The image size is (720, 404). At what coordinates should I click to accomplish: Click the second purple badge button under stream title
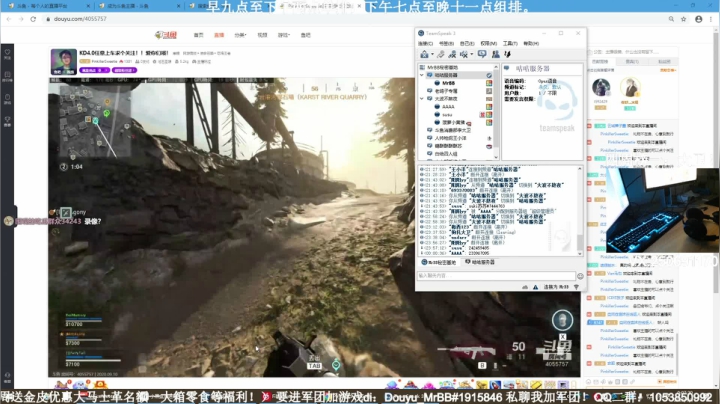tap(124, 70)
